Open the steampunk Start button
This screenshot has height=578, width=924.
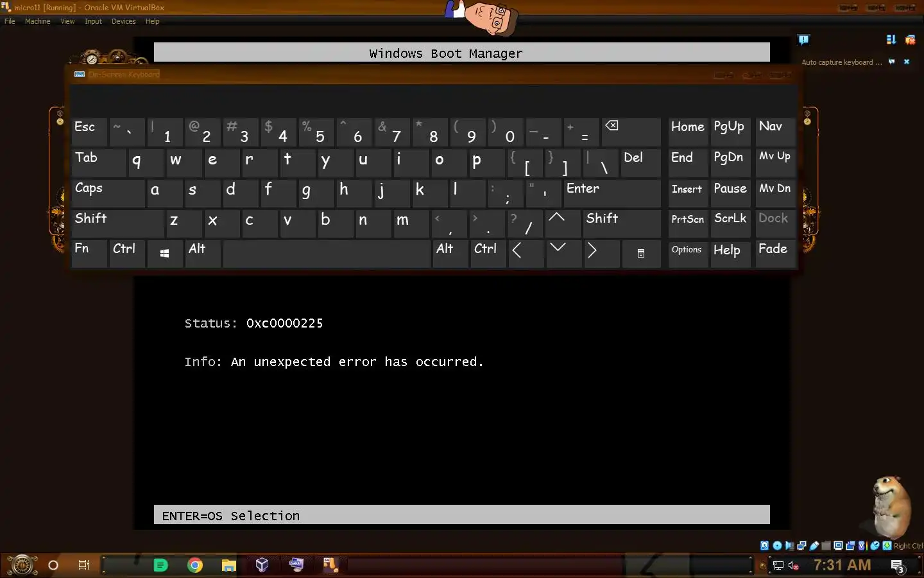coord(22,565)
